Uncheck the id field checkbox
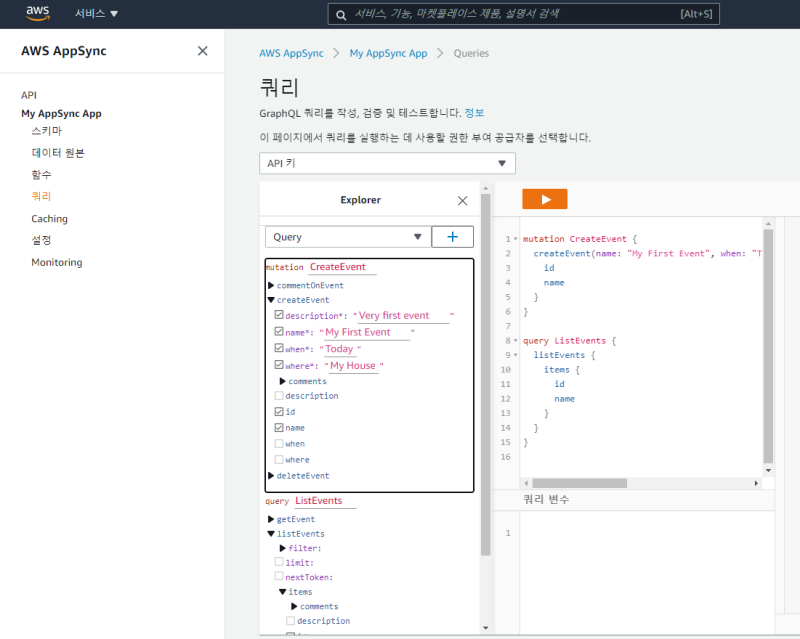This screenshot has width=800, height=639. click(x=279, y=411)
